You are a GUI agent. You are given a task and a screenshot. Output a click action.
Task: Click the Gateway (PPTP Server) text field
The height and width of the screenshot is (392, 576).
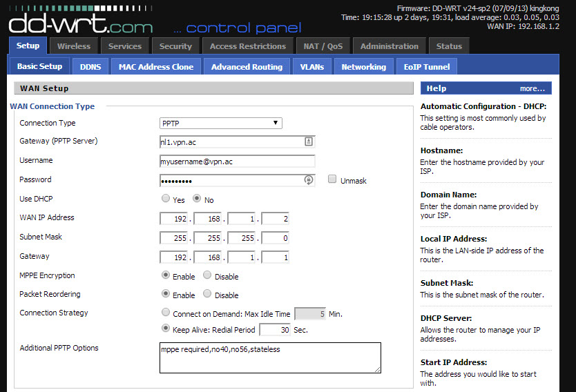click(x=238, y=141)
